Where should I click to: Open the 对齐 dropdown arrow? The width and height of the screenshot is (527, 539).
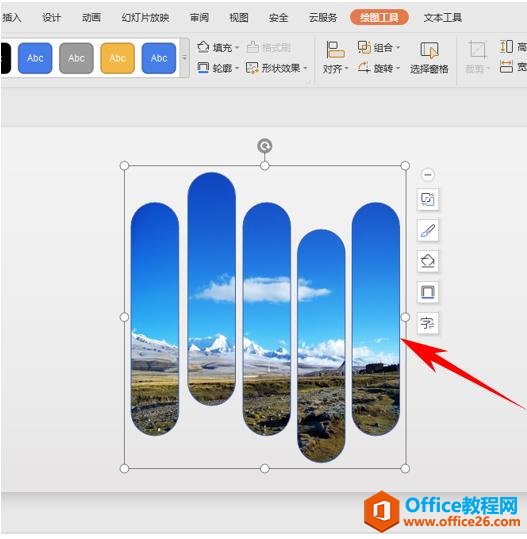point(347,69)
